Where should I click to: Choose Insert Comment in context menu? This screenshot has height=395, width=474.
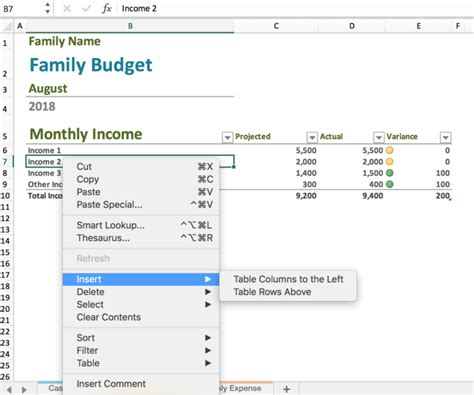pos(141,384)
